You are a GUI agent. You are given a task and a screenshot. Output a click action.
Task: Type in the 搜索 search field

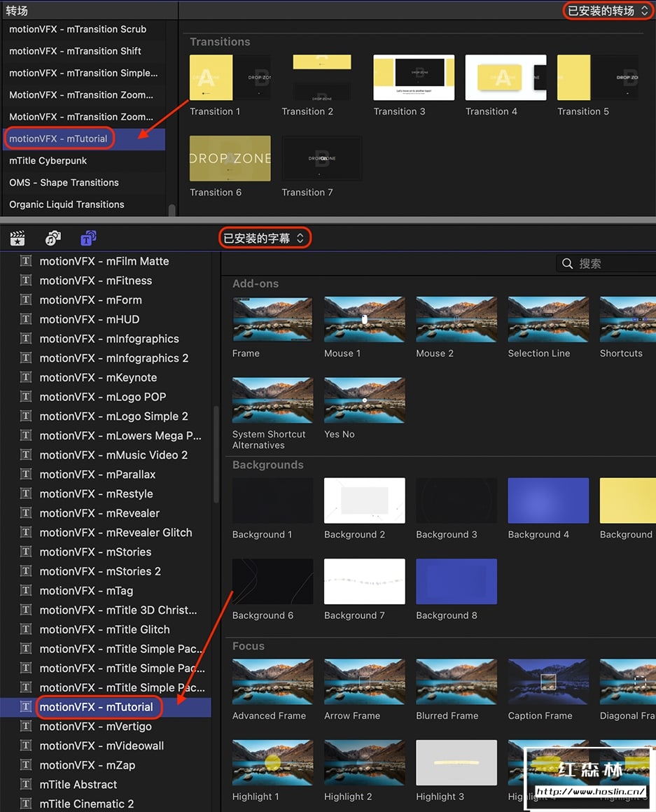pos(606,264)
